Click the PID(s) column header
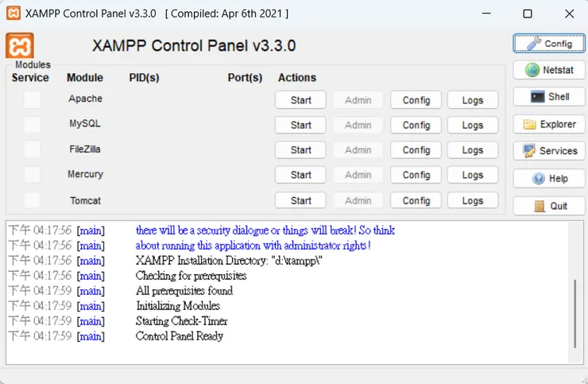588x384 pixels. 144,78
